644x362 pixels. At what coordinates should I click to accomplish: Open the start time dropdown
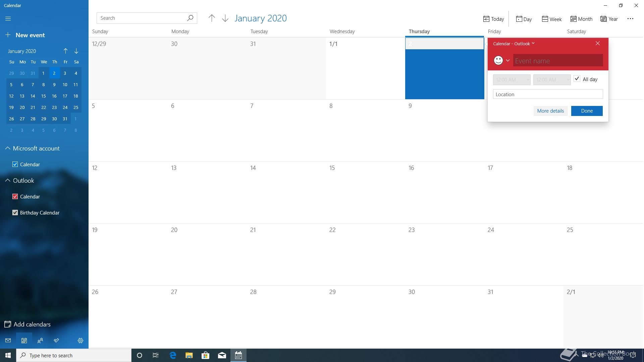512,80
